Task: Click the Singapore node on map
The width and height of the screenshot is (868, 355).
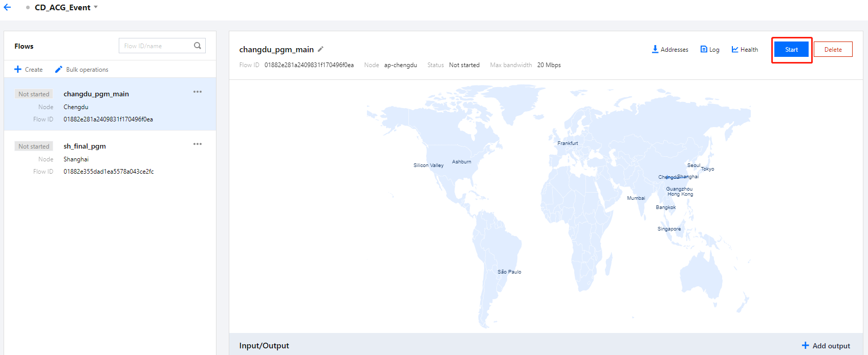Action: 669,229
